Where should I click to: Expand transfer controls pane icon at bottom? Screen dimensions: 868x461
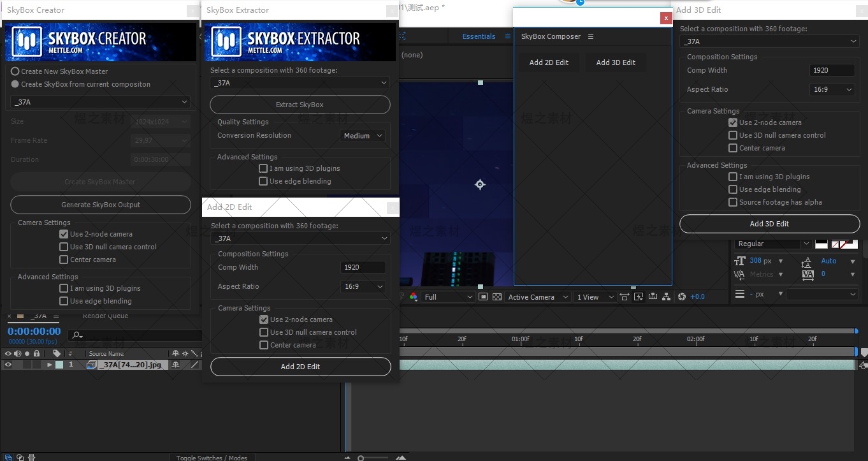(x=20, y=457)
